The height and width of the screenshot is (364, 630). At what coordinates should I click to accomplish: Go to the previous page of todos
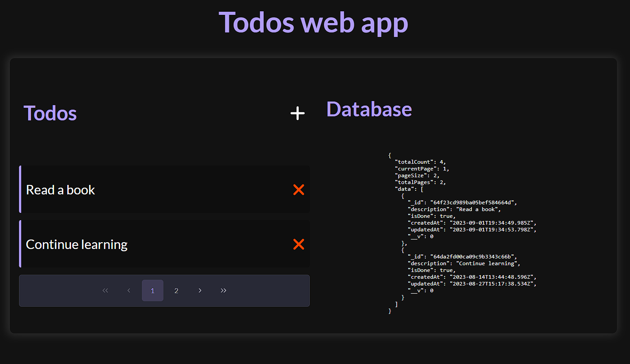pos(129,290)
